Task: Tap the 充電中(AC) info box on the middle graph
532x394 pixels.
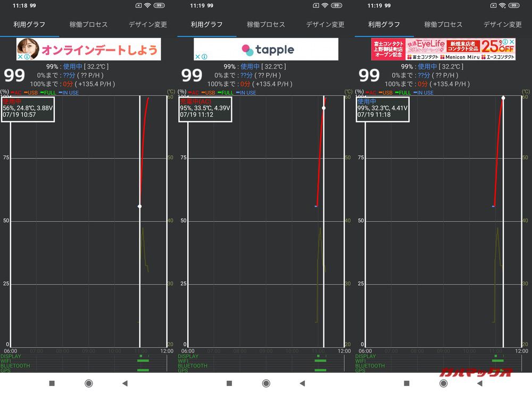Action: pos(205,108)
